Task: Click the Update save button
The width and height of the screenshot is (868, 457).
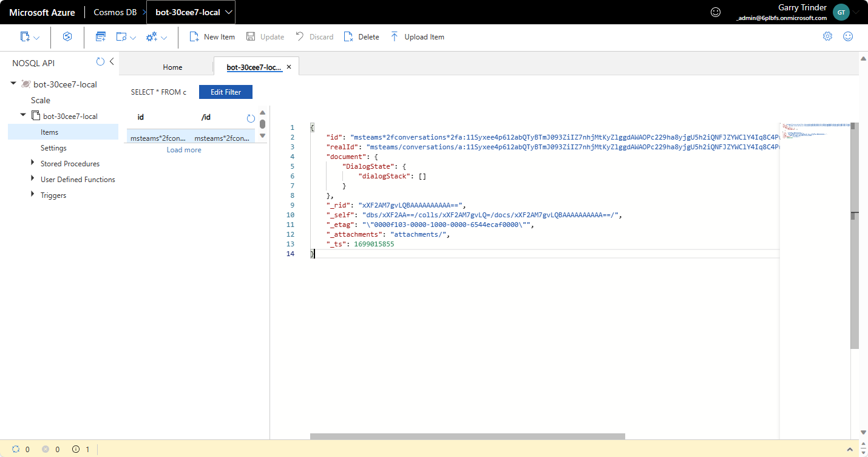Action: 265,37
